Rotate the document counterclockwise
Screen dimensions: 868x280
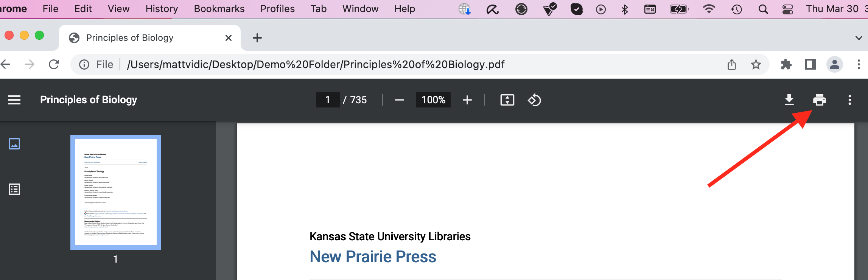pos(534,100)
